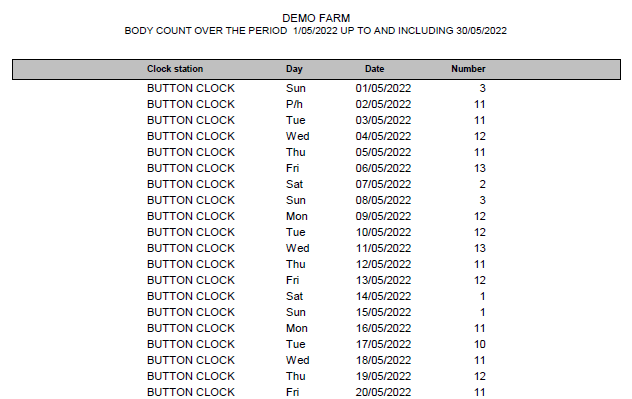Click the Number column header
The image size is (632, 399).
468,69
